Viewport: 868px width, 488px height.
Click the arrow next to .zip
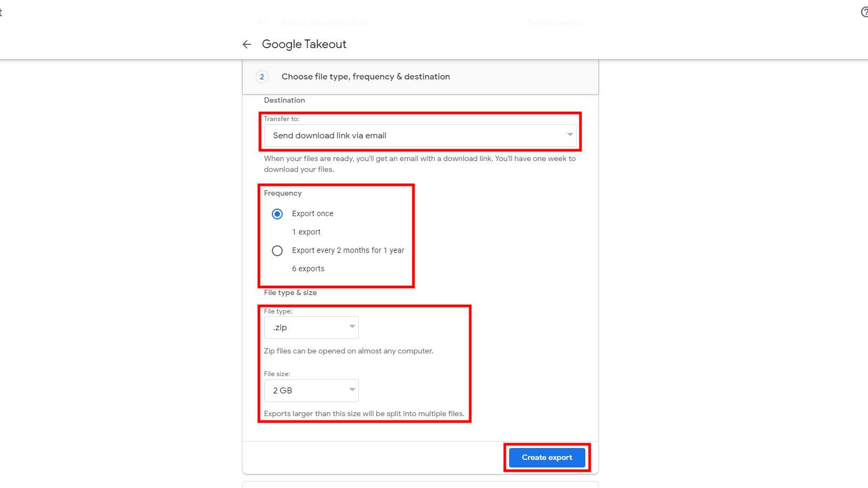(x=352, y=327)
